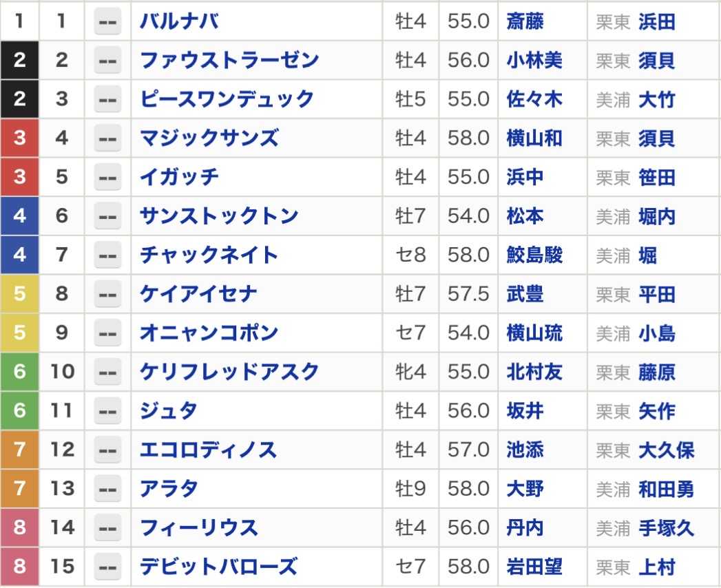
Task: Select the mark box beside イガッチ
Action: click(x=107, y=178)
